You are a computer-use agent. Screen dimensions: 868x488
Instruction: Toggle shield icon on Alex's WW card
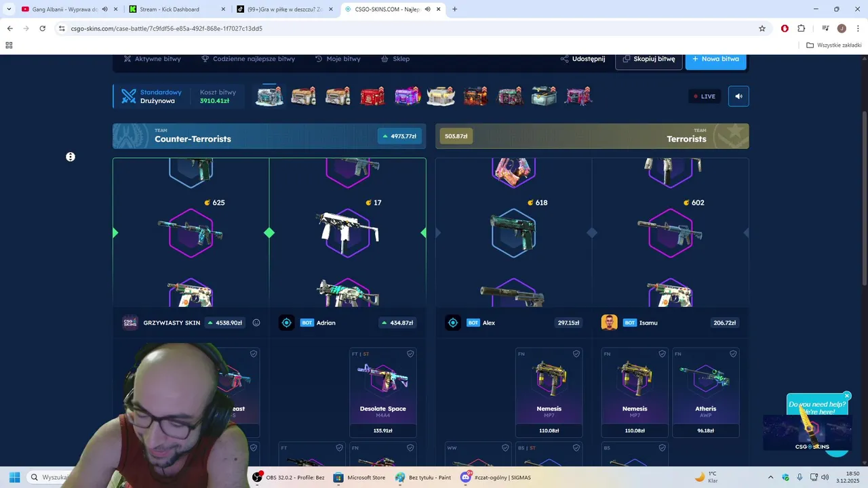(505, 447)
